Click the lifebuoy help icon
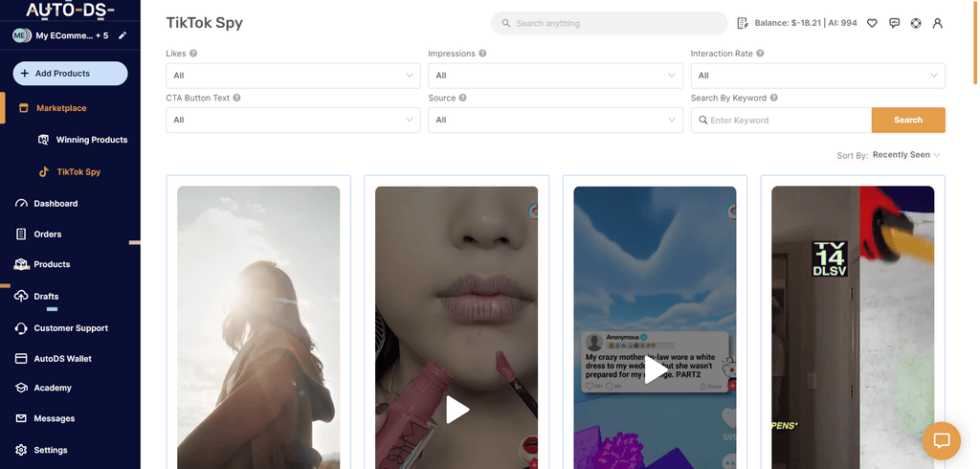Viewport: 980px width, 469px height. (916, 23)
